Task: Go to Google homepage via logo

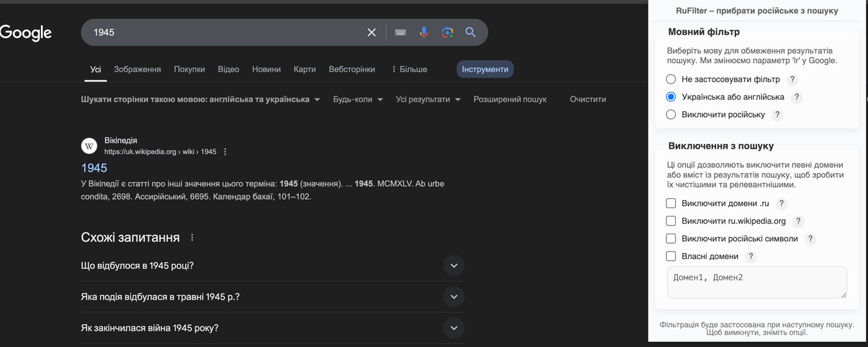Action: pos(25,32)
